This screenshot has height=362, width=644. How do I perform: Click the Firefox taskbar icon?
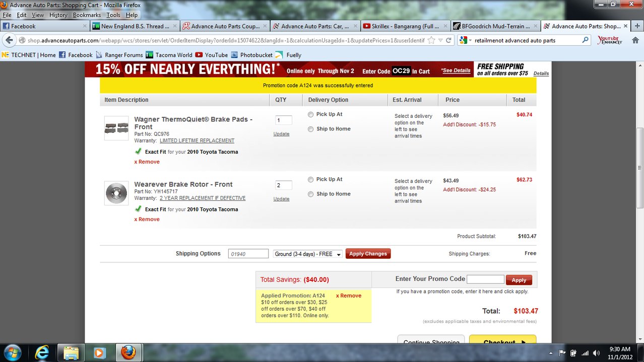click(130, 352)
